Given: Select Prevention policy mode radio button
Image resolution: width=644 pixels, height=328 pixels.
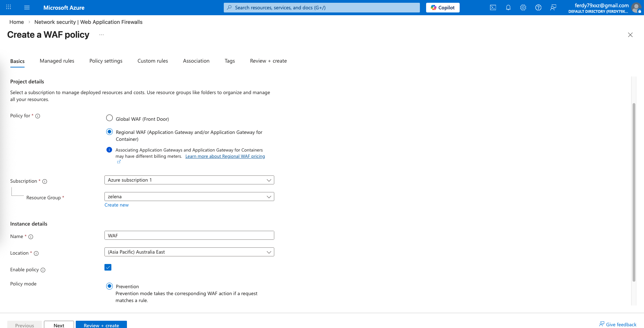Looking at the screenshot, I should [109, 286].
